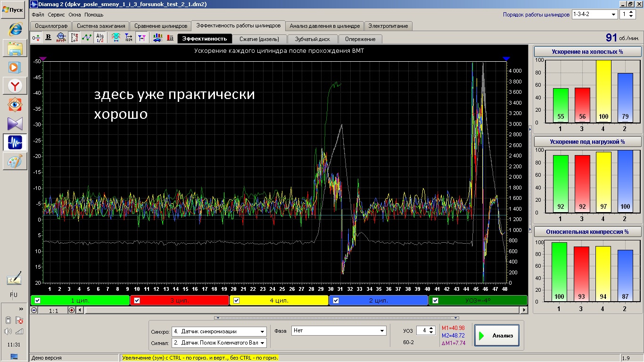Click the volume speaker tray icon
Image resolution: width=644 pixels, height=362 pixels.
pyautogui.click(x=8, y=331)
